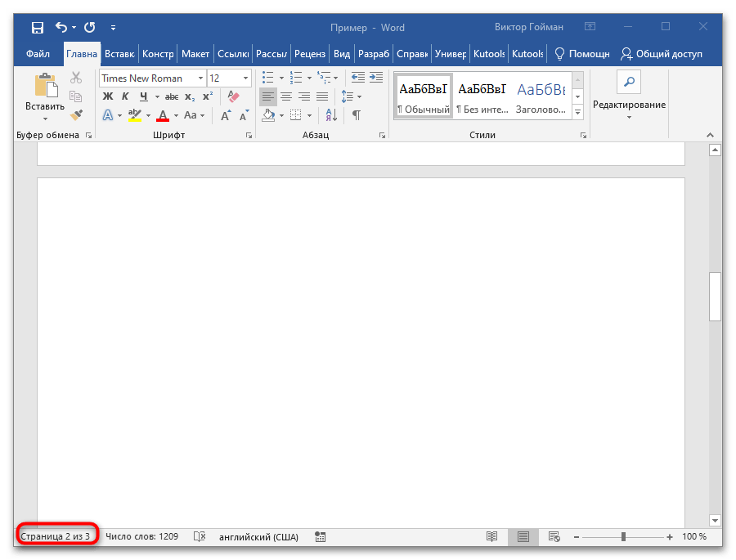Expand the styles gallery
This screenshot has height=560, width=736.
[578, 113]
